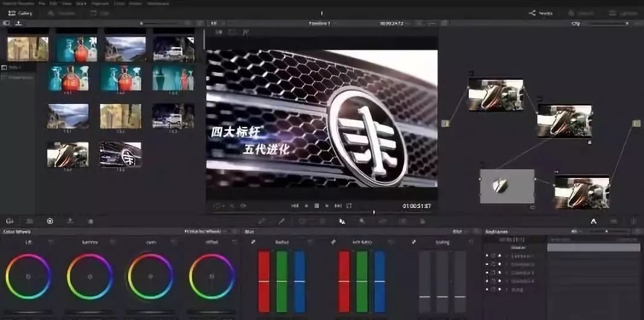Screen dimensions: 644x320
Task: Click the viewer scrubber playhead
Action: [x=374, y=212]
